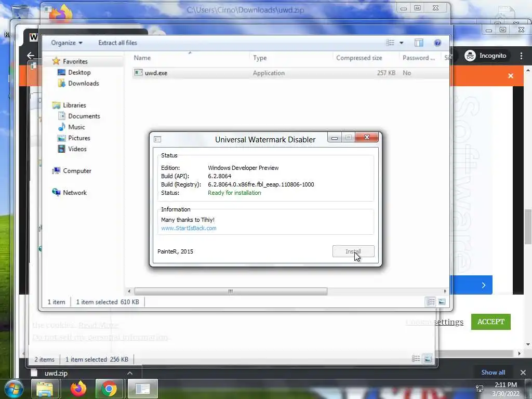This screenshot has width=532, height=399.
Task: Click the Favorites star icon
Action: 56,61
